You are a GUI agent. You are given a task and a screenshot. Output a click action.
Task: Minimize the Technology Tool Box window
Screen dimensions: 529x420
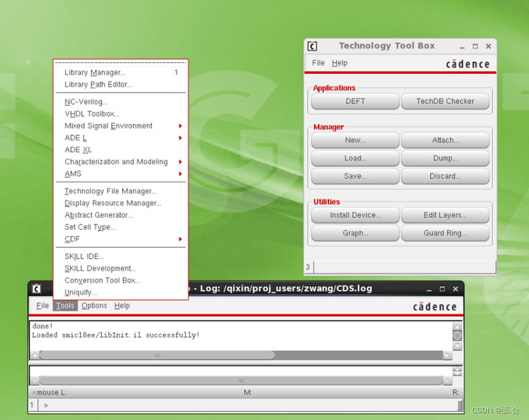pos(462,46)
